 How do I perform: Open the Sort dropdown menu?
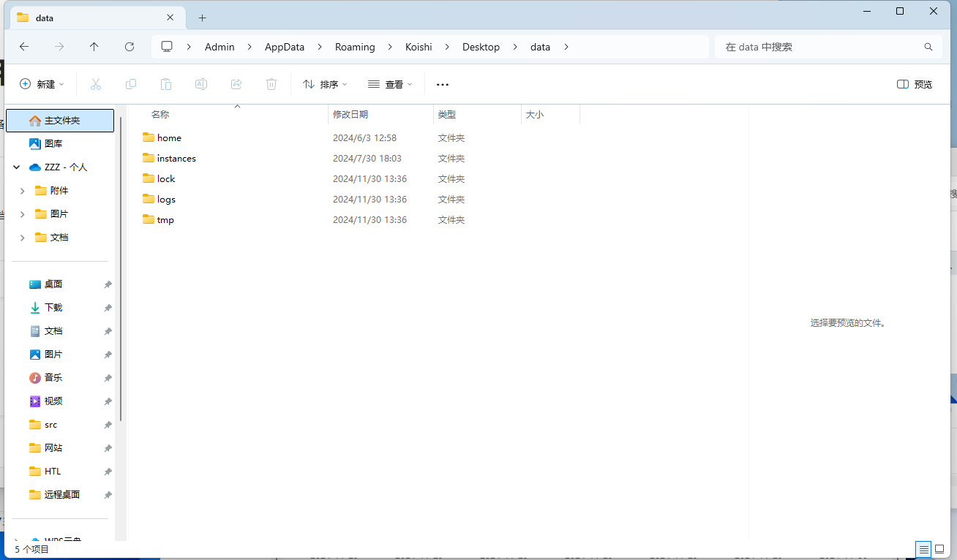[325, 84]
